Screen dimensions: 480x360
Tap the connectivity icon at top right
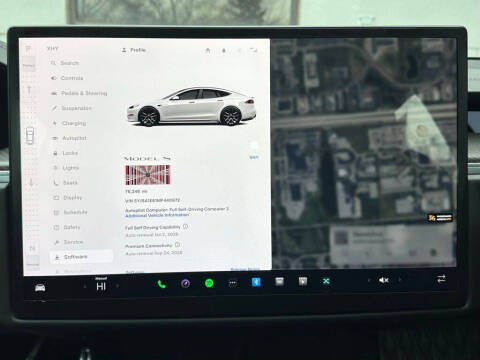pos(254,50)
